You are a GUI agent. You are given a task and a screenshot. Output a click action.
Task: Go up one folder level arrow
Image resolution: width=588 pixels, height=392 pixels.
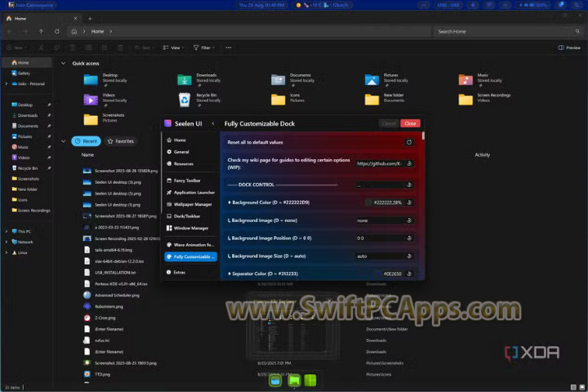pyautogui.click(x=42, y=32)
